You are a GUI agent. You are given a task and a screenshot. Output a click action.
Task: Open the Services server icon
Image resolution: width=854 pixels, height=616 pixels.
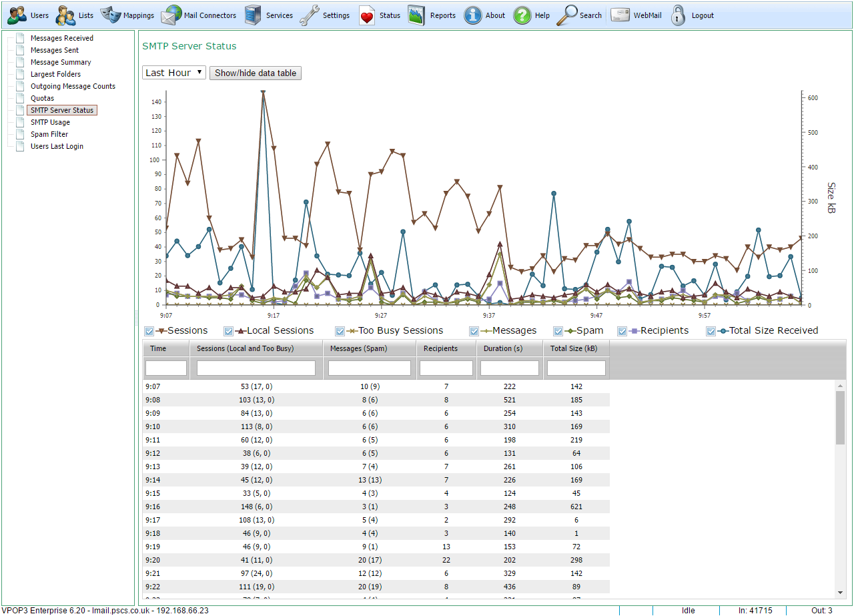click(x=253, y=15)
